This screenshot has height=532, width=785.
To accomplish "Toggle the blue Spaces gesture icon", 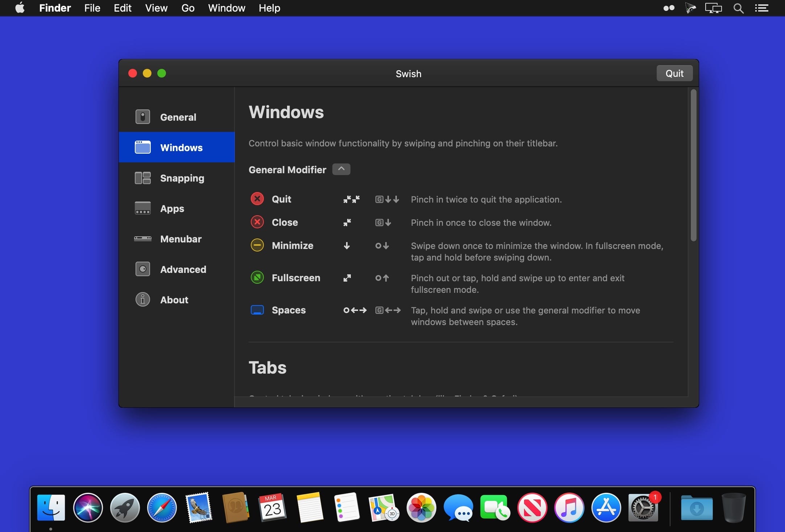I will tap(257, 310).
